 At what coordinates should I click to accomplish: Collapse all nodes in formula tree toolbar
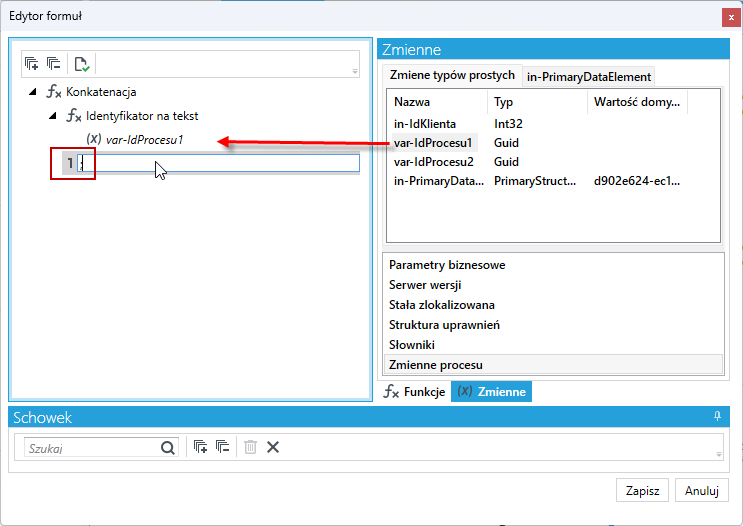[x=53, y=63]
